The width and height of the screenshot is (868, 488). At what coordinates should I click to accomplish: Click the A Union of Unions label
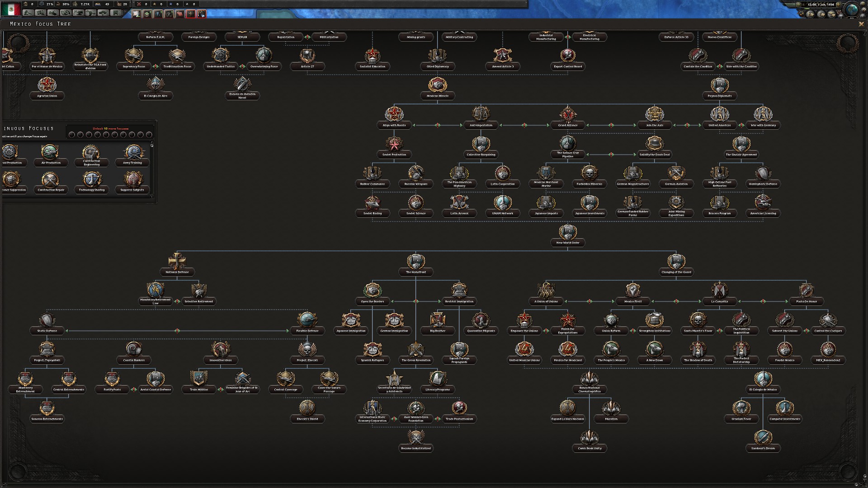click(x=546, y=301)
